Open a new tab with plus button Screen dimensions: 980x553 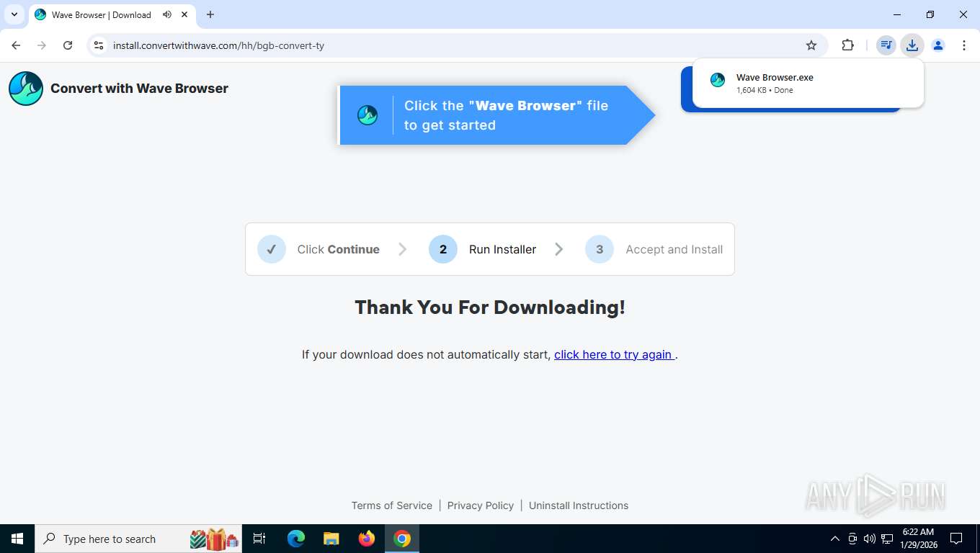tap(210, 14)
